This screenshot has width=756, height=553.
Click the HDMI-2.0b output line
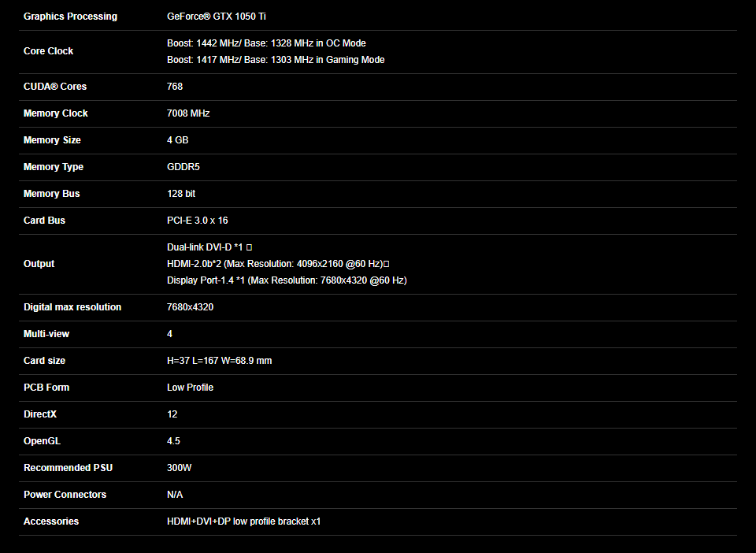[x=275, y=264]
